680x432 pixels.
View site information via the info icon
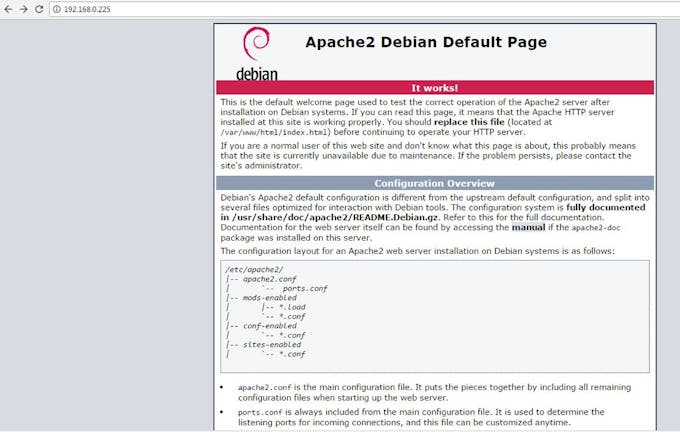57,9
